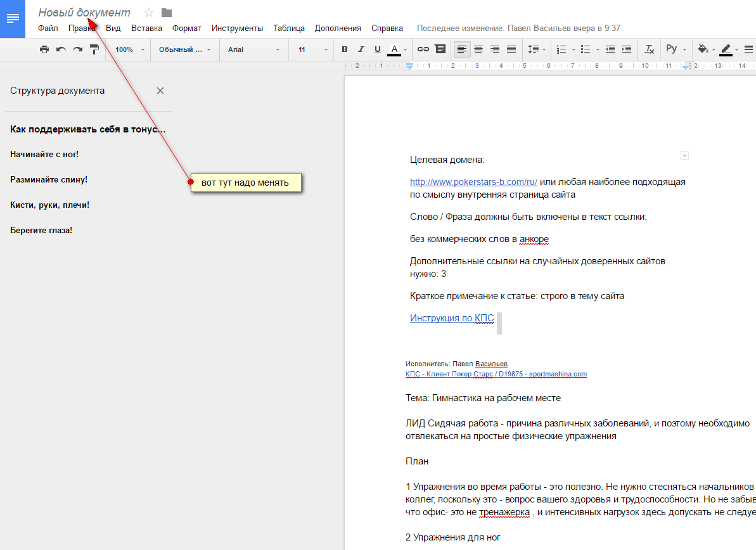The image size is (756, 550).
Task: Undo the last action
Action: pos(61,49)
